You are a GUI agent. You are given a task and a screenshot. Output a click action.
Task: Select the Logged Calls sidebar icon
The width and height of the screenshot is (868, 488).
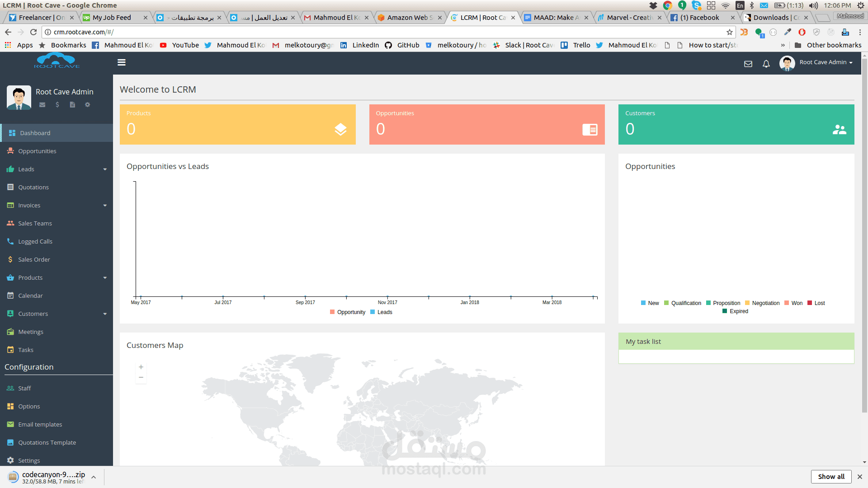click(x=10, y=241)
